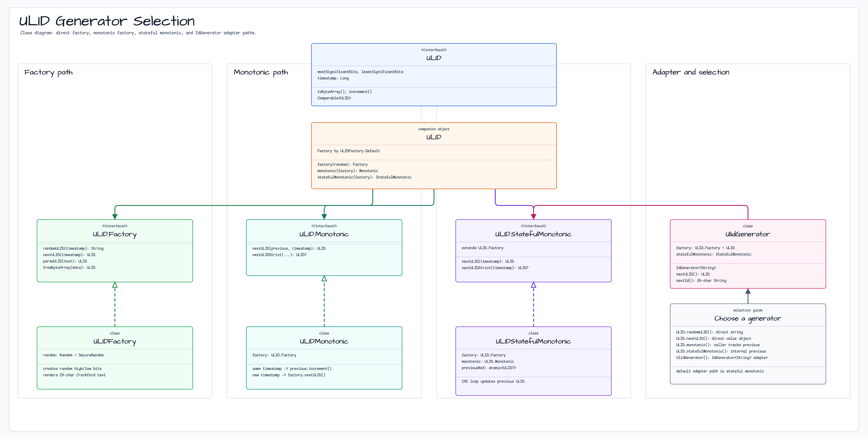Select the ULID.Factory interface title
The width and height of the screenshot is (868, 439).
point(115,234)
